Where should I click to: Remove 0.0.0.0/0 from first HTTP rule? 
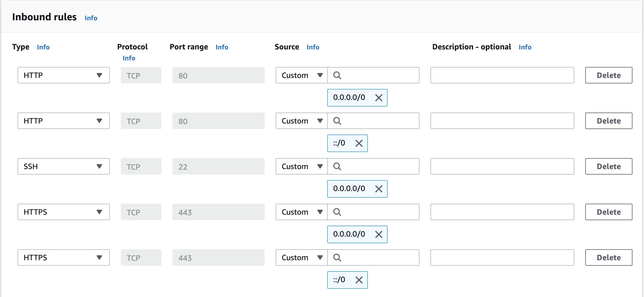(x=379, y=98)
